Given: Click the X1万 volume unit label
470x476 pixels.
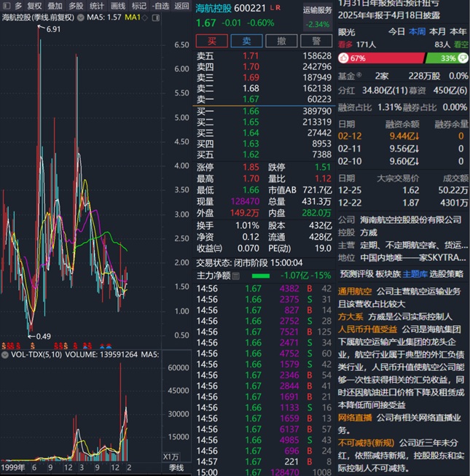Looking at the screenshot, I should (x=171, y=457).
